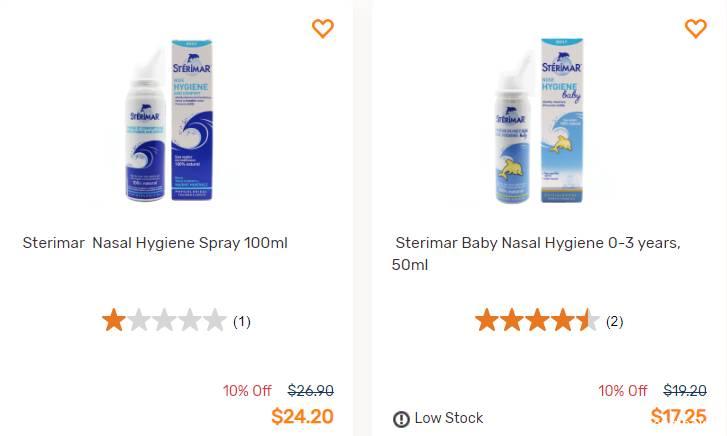This screenshot has width=727, height=436.
Task: Click half-filled star on Baby Nasal Hygiene rating
Action: 589,321
